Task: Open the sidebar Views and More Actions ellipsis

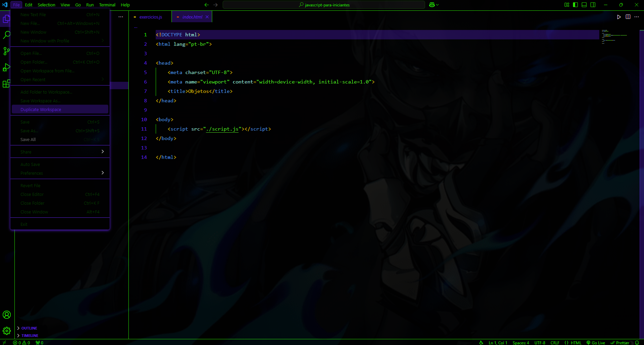Action: (121, 17)
